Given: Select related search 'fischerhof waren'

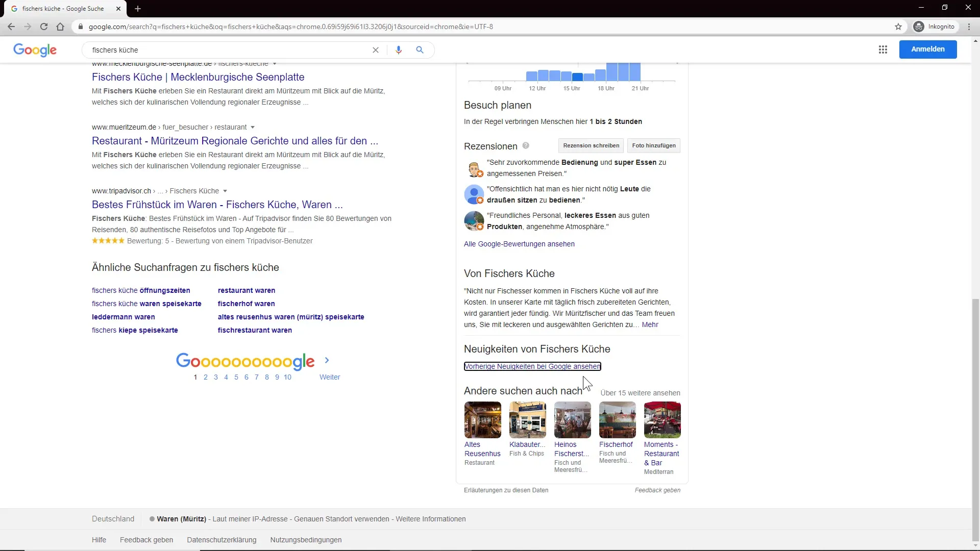Looking at the screenshot, I should (x=246, y=304).
